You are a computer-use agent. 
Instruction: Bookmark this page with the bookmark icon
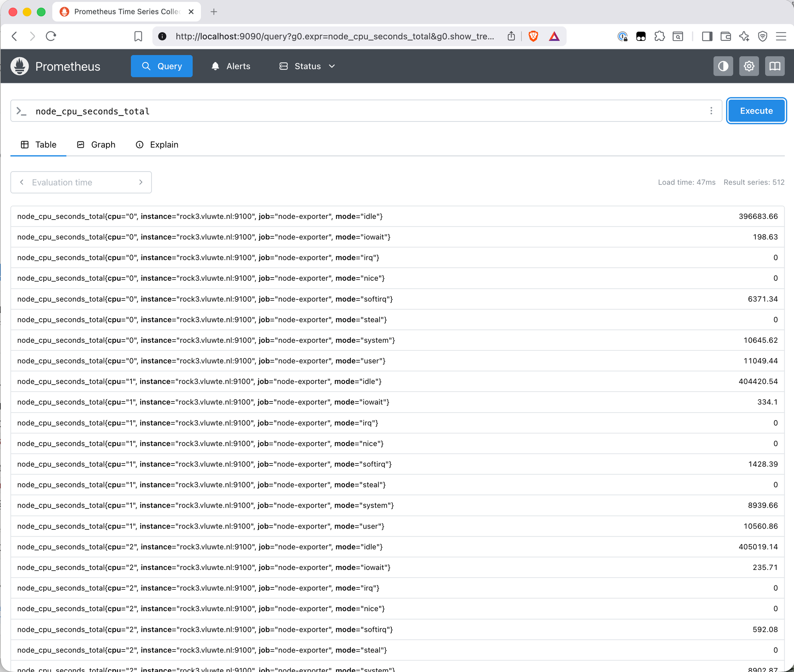138,37
